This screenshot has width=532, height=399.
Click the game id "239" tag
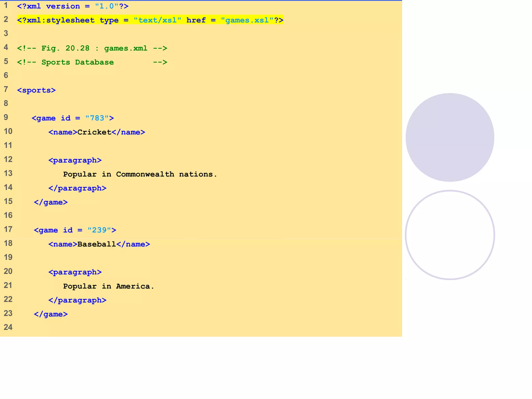75,230
